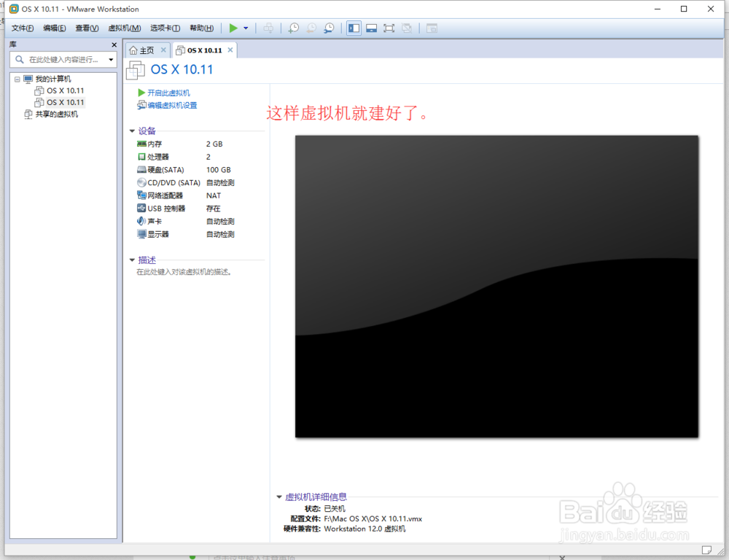
Task: Open the 文件(F) menu
Action: click(x=23, y=28)
